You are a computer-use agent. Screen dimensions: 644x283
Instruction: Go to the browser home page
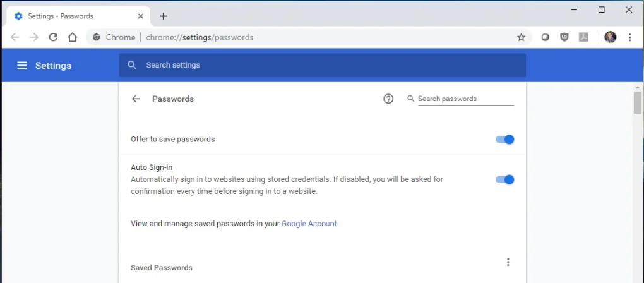pos(72,37)
